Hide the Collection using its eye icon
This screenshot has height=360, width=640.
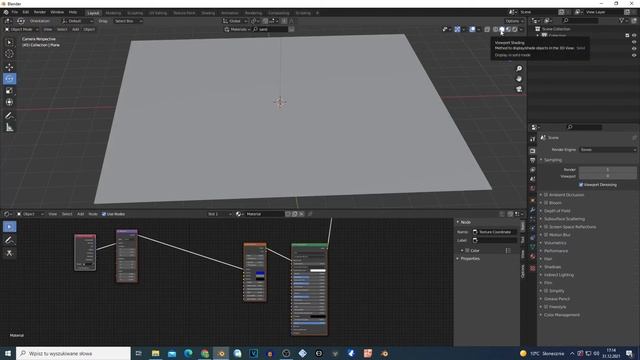(x=634, y=36)
